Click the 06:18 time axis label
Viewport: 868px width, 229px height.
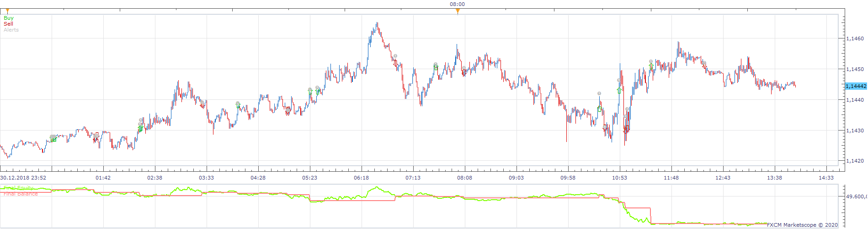pyautogui.click(x=361, y=178)
